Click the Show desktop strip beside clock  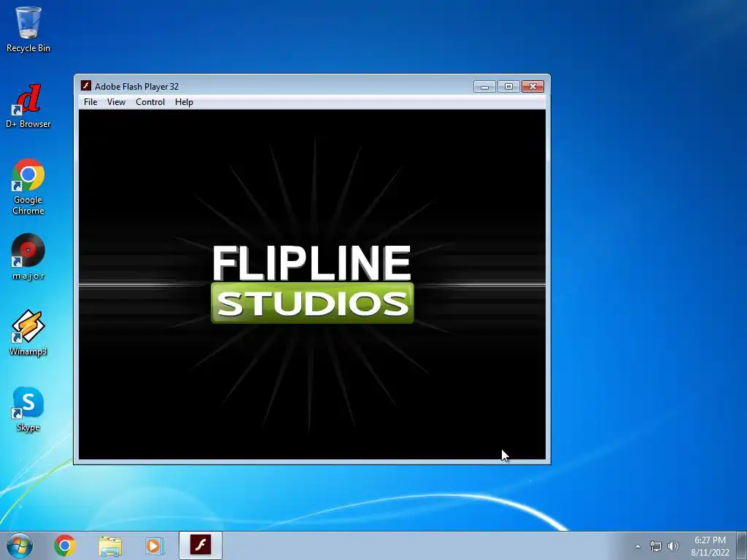tap(742, 545)
